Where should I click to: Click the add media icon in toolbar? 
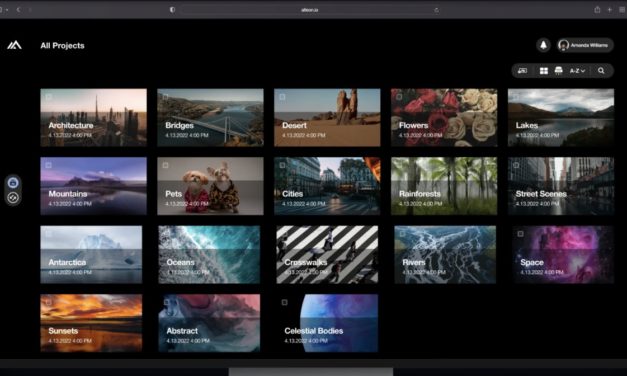tap(522, 71)
